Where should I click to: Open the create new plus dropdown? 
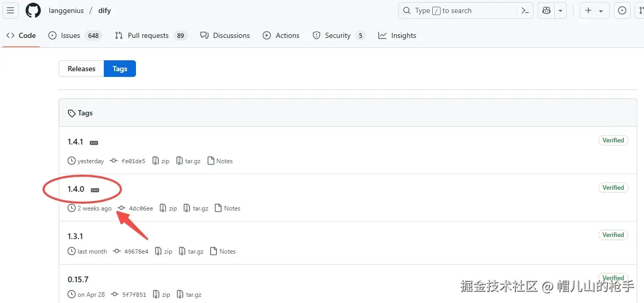coord(594,10)
